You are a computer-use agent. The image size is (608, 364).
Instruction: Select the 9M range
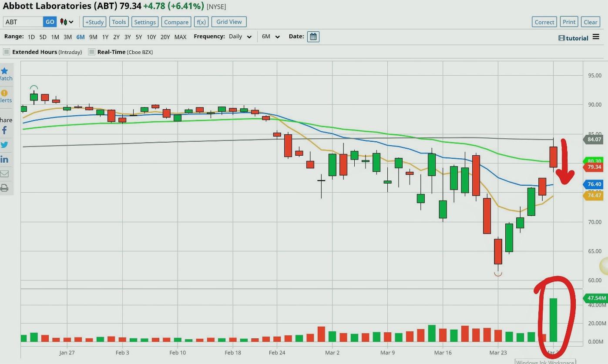tap(93, 37)
